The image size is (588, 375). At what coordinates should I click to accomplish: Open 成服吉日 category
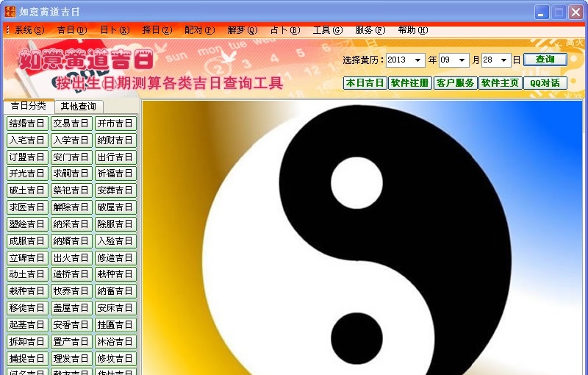(x=27, y=240)
